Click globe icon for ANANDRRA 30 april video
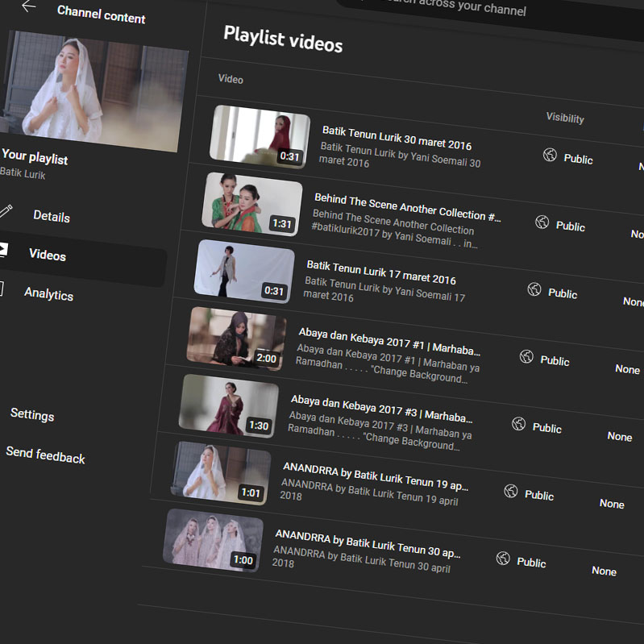 [503, 558]
